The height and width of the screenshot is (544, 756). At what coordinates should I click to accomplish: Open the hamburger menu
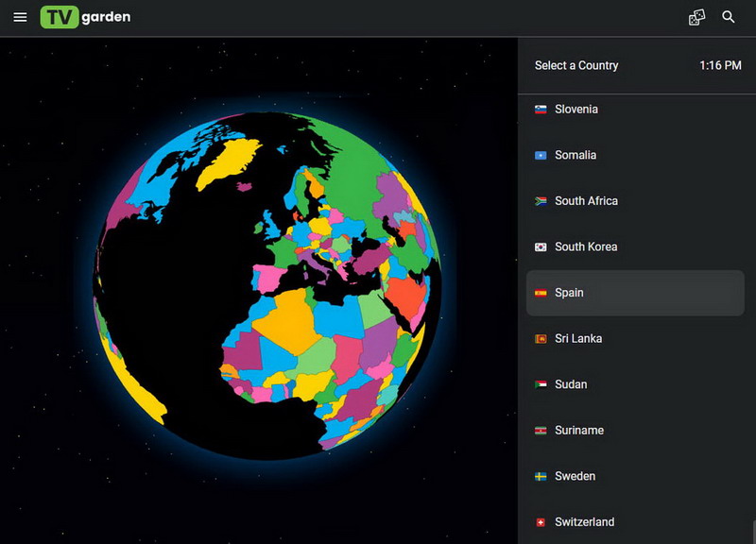click(20, 17)
